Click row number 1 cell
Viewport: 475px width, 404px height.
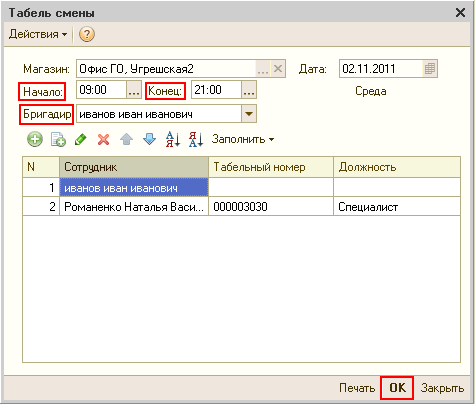click(x=41, y=188)
